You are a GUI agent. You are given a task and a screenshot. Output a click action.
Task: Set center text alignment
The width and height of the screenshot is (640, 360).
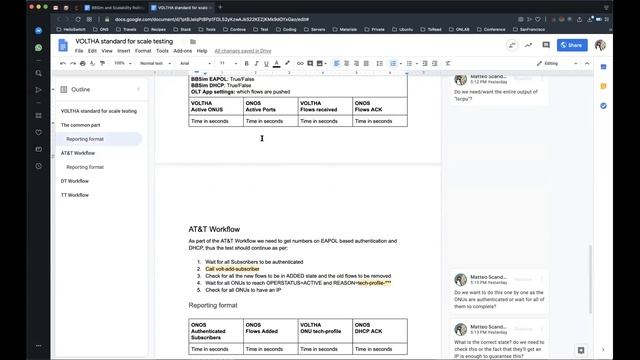[347, 63]
